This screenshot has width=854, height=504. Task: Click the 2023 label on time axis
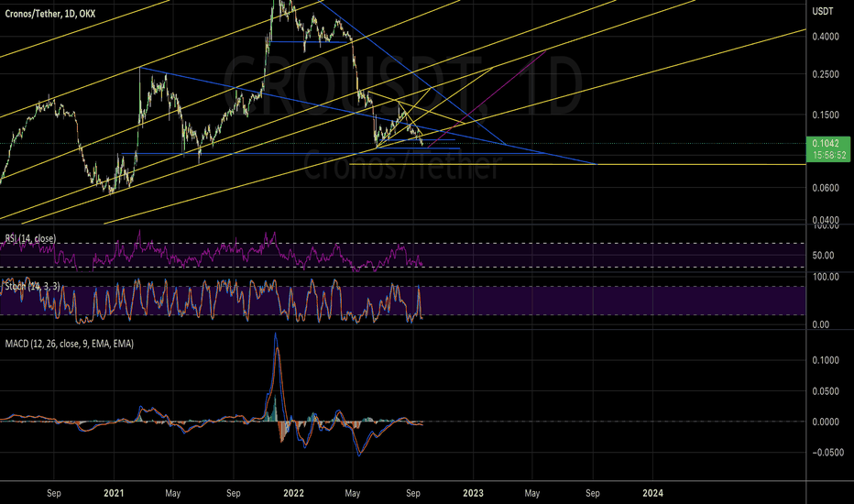[x=473, y=493]
